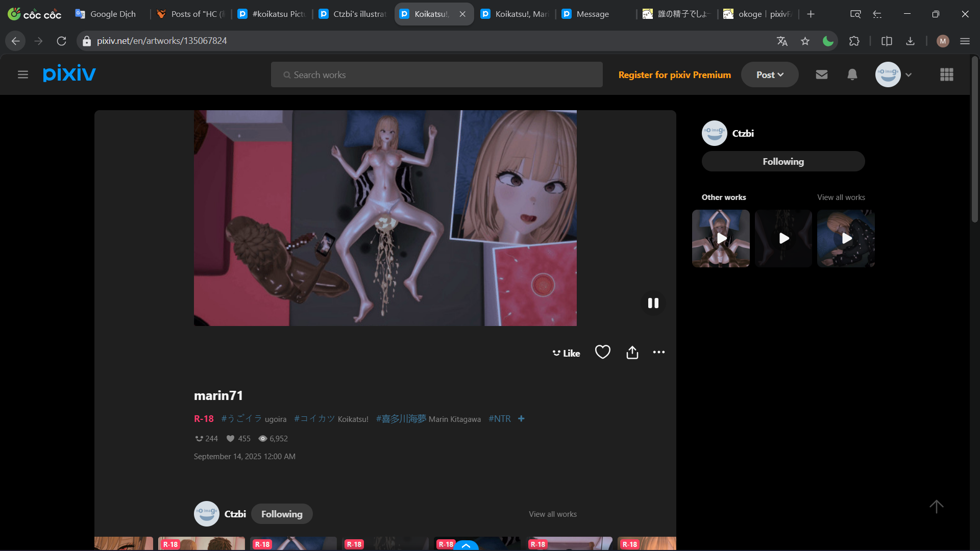Open browser extensions puzzle icon
This screenshot has width=980, height=551.
click(854, 41)
